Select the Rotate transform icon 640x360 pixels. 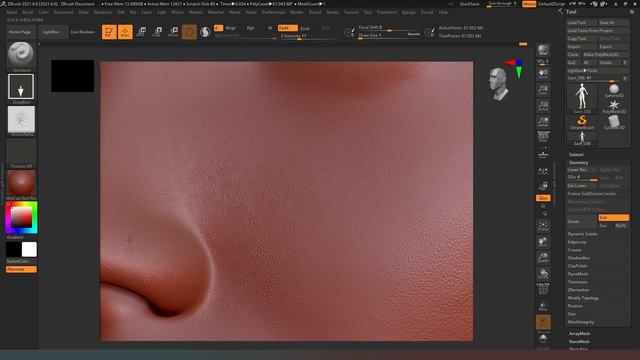pos(173,32)
